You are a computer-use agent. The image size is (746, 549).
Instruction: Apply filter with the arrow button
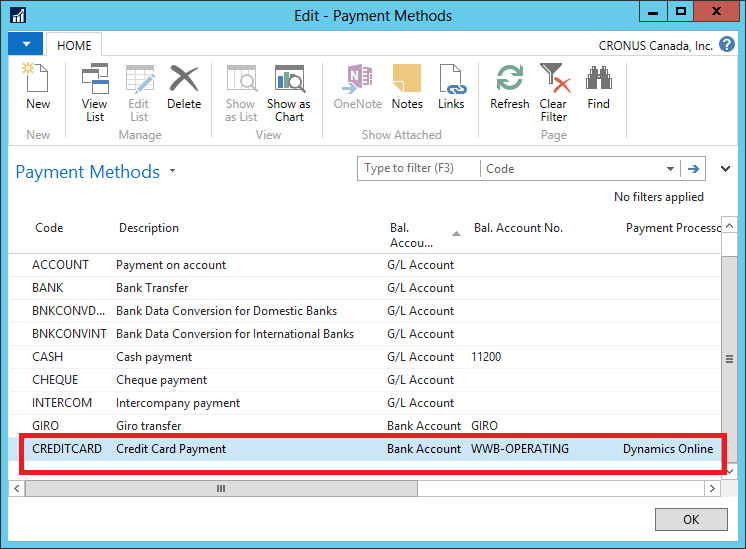coord(693,168)
